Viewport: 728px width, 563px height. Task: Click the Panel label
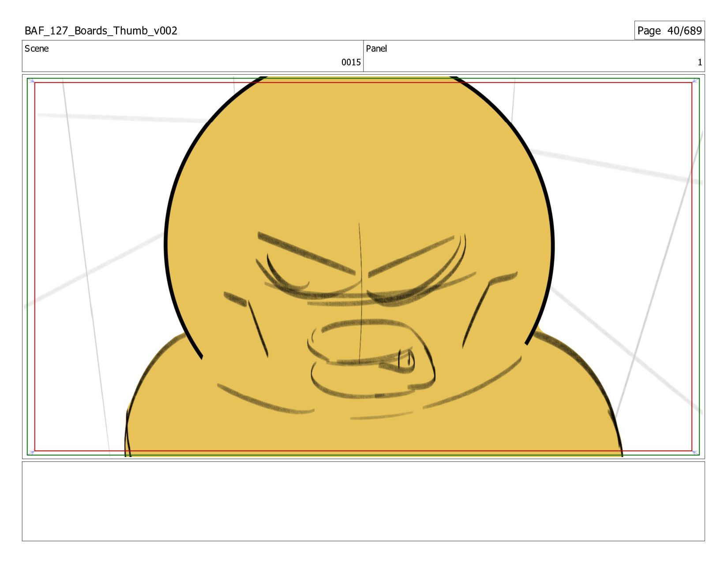coord(376,49)
